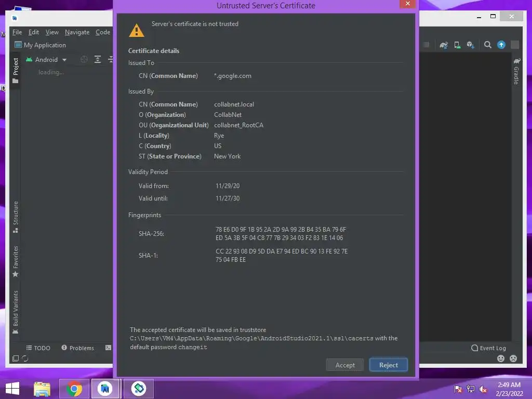Close the Untrusted Server's Certificate dialog
This screenshot has height=399, width=532.
(407, 4)
